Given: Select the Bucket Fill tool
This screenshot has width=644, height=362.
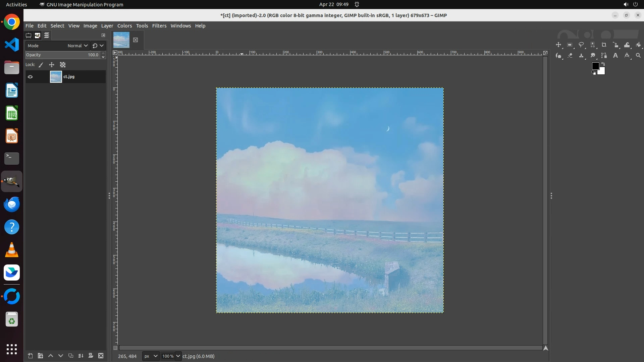Looking at the screenshot, I should click(x=638, y=45).
